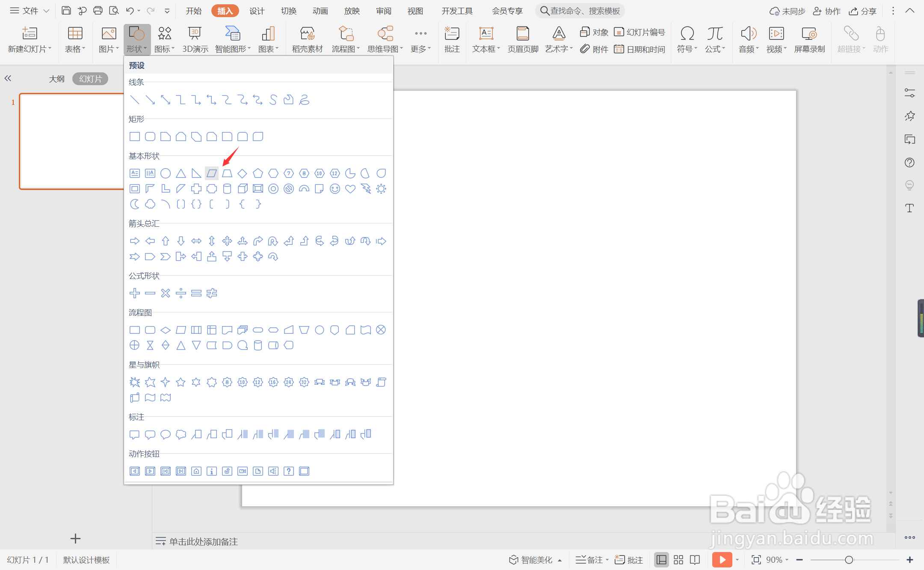This screenshot has height=570, width=924.
Task: Click the zoom slider handle
Action: (849, 560)
